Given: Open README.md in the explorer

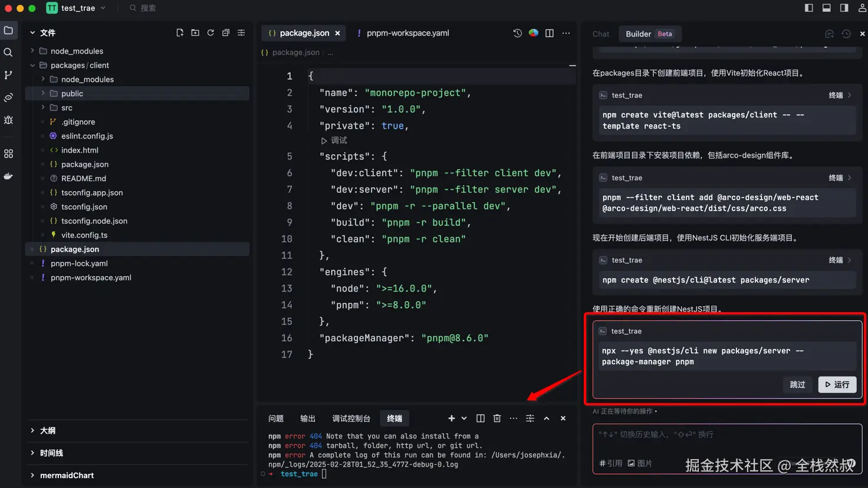Looking at the screenshot, I should [x=84, y=178].
